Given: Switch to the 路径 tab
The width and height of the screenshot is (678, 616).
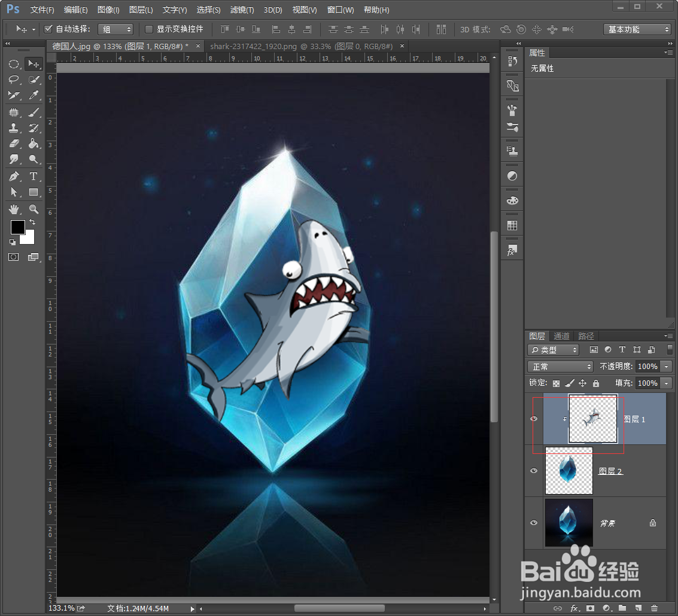Looking at the screenshot, I should [x=586, y=336].
